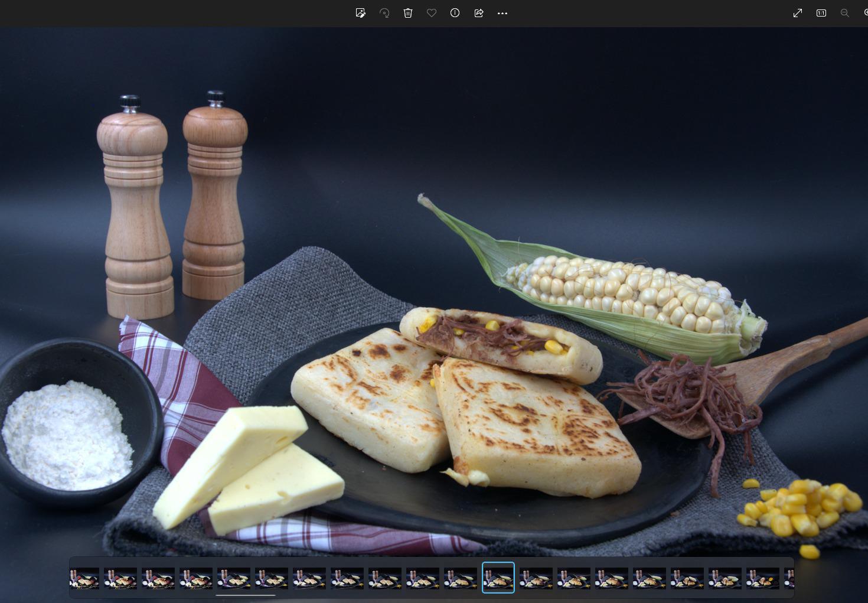Open the first thumbnail in the filmstrip
This screenshot has height=603, width=868.
coord(84,579)
